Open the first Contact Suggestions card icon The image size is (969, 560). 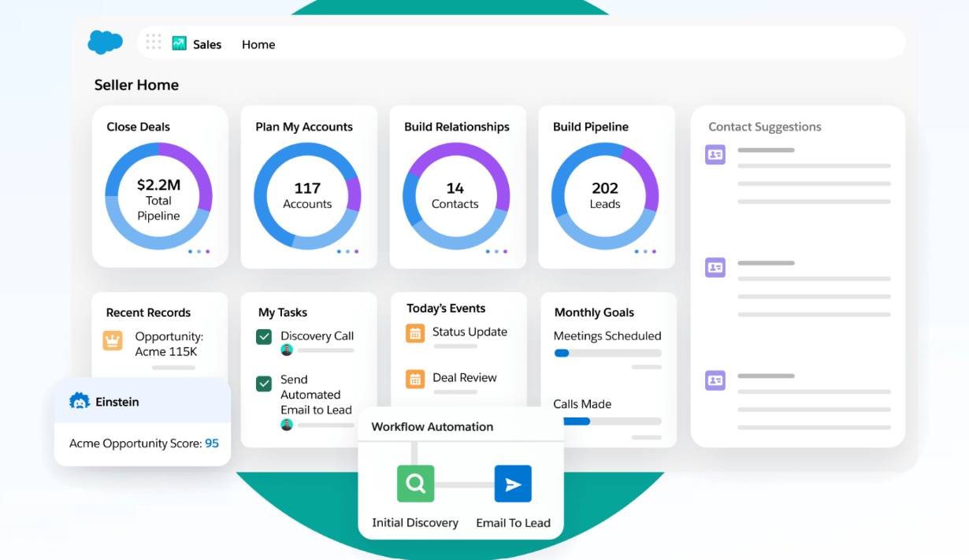click(x=715, y=154)
